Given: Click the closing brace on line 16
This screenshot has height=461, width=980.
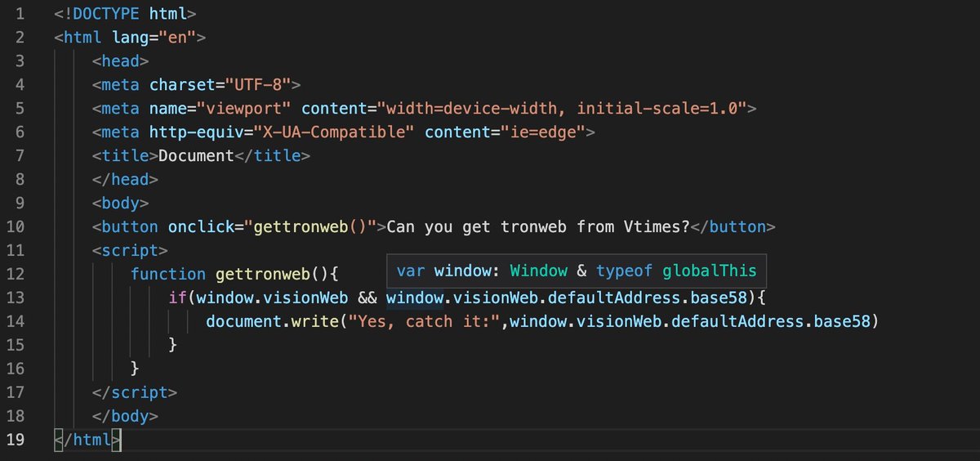Looking at the screenshot, I should pos(135,369).
